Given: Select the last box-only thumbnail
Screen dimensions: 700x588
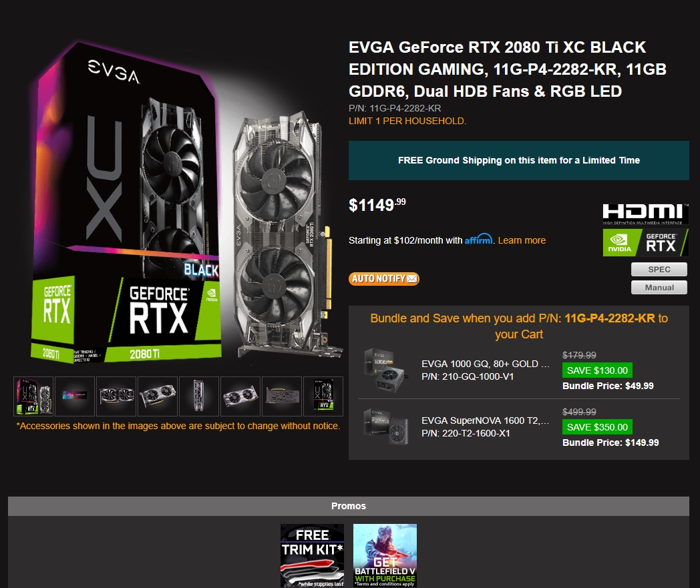Looking at the screenshot, I should point(323,396).
